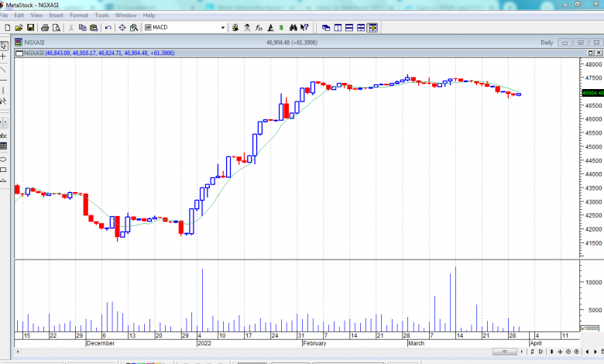This screenshot has width=604, height=364.
Task: Open the Help menu
Action: [149, 15]
